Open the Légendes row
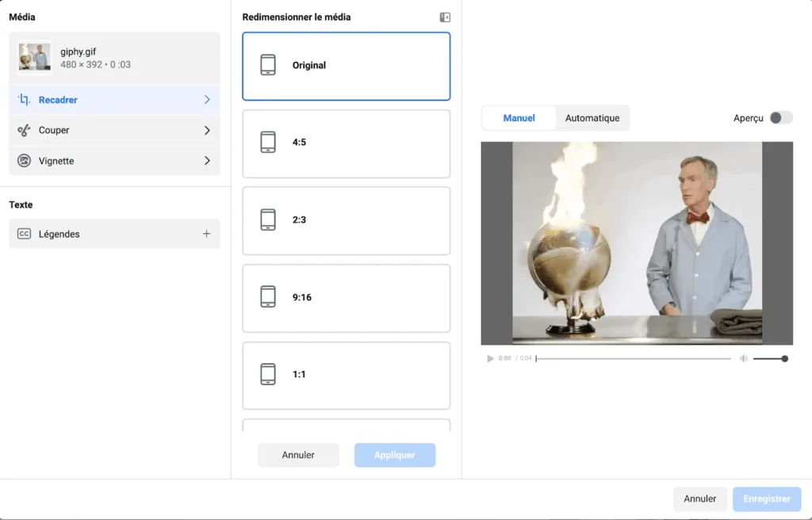Viewport: 812px width, 520px height. [x=114, y=234]
